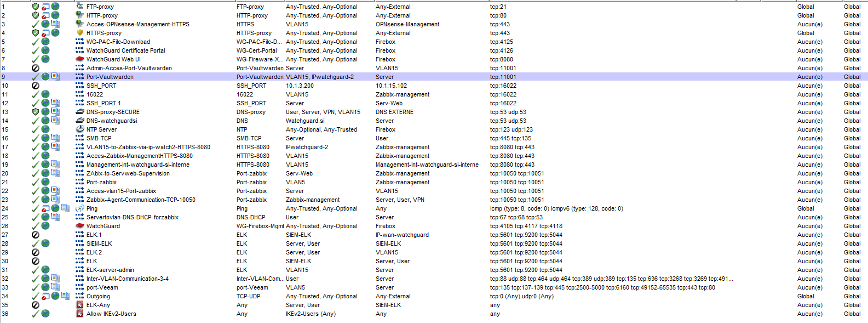This screenshot has width=868, height=323.
Task: Click the red icon beside WatchGuard policy row 26
Action: (x=80, y=226)
